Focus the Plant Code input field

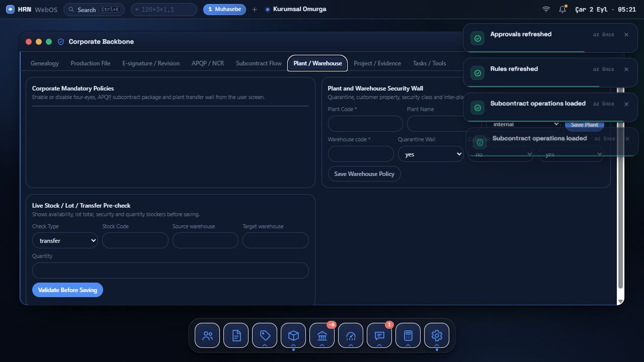[x=365, y=124]
